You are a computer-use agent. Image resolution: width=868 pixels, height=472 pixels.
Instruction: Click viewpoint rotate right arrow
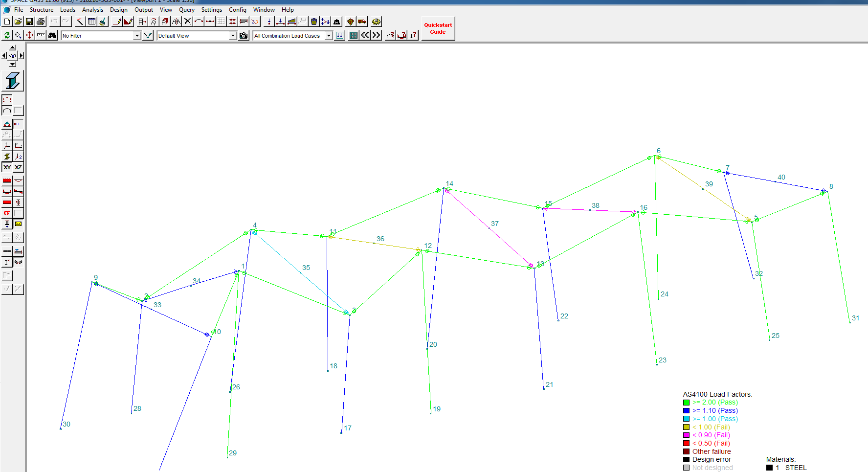click(x=21, y=56)
